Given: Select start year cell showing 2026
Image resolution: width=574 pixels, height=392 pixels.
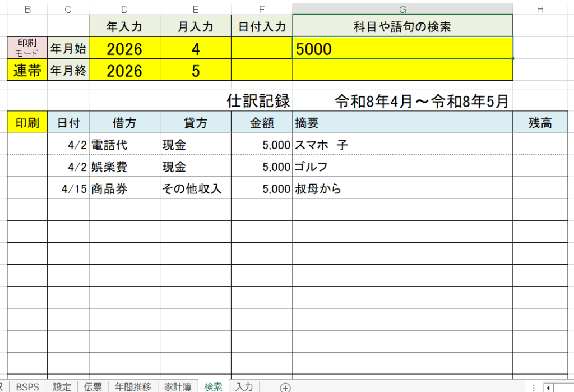Looking at the screenshot, I should coord(124,49).
